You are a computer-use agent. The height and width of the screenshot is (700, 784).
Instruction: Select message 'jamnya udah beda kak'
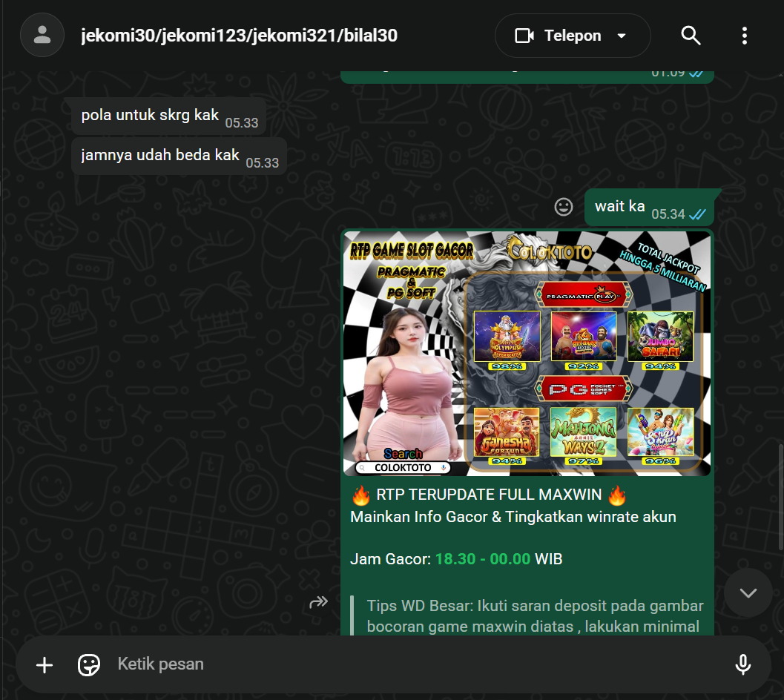179,156
